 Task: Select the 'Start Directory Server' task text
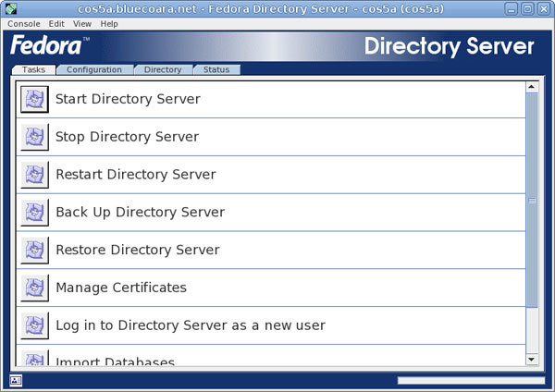point(128,99)
